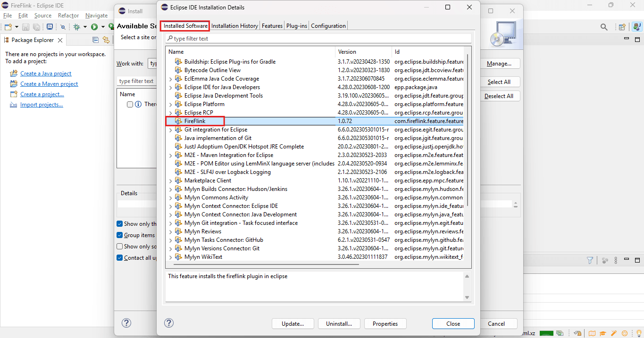Open the Refactor menu

point(68,16)
